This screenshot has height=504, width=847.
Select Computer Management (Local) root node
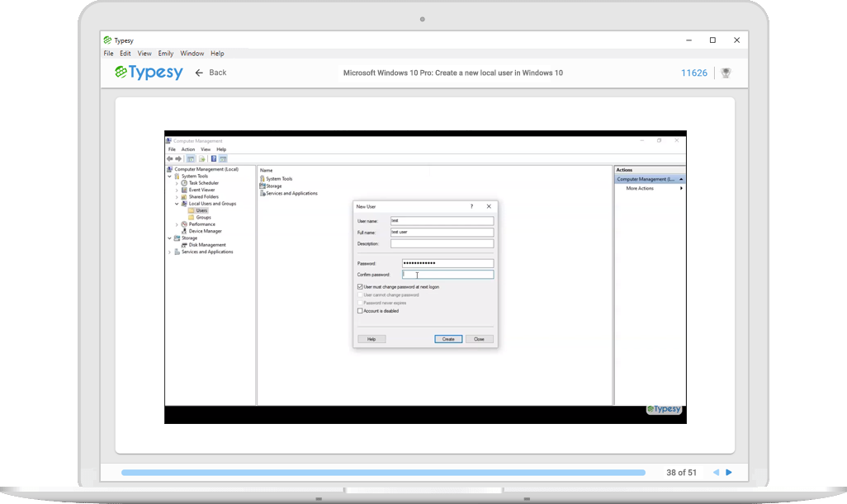pos(206,169)
